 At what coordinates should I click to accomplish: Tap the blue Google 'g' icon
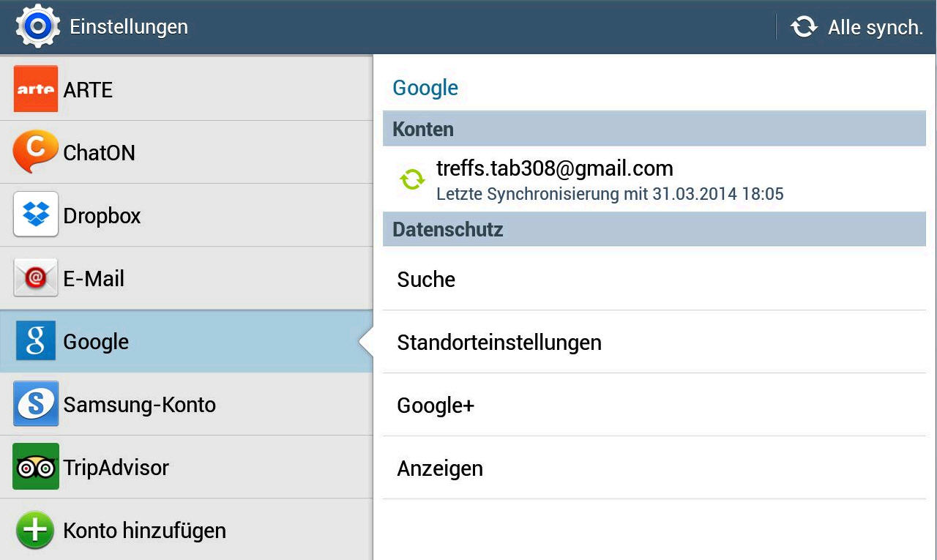coord(36,341)
